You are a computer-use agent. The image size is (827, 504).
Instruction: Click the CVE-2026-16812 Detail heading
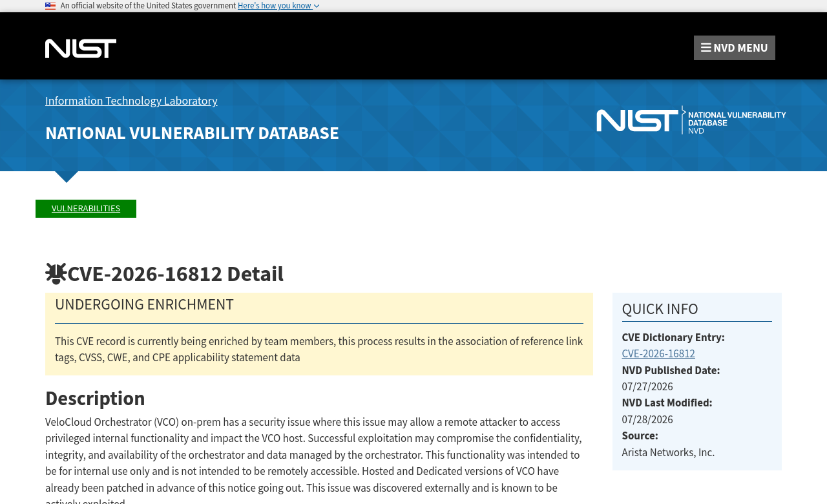(x=176, y=274)
